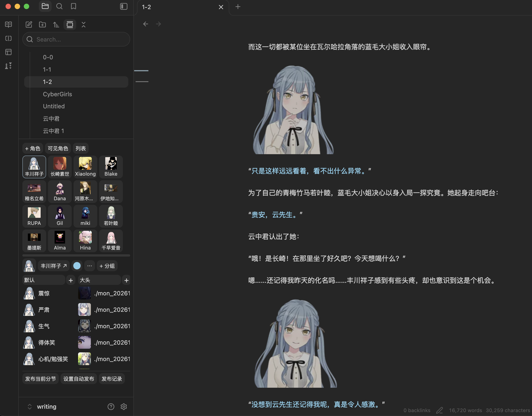Click the 设置自动发布 button

[79, 379]
